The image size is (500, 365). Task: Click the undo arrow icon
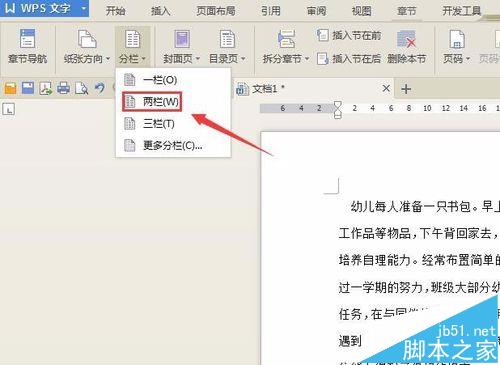pyautogui.click(x=99, y=88)
